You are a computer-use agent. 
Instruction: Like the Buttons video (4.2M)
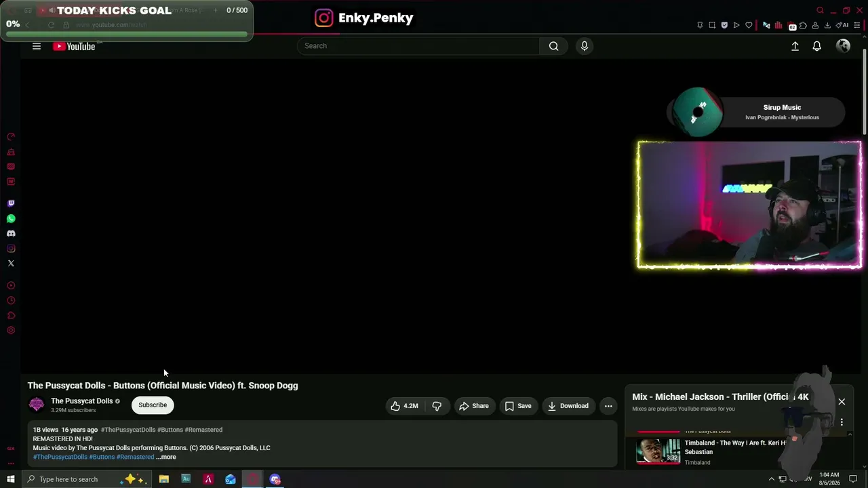click(x=403, y=406)
